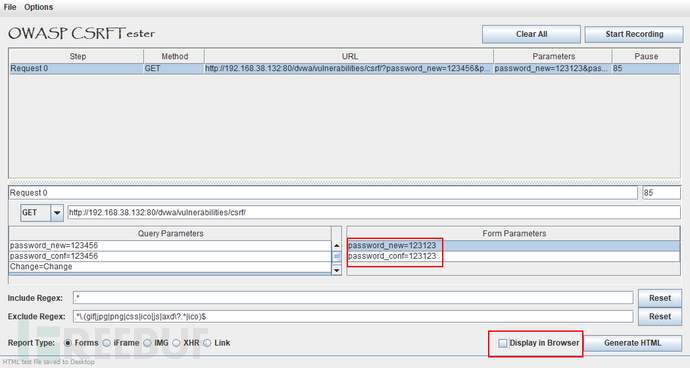The width and height of the screenshot is (690, 368).
Task: Open the GET method dropdown
Action: [57, 213]
